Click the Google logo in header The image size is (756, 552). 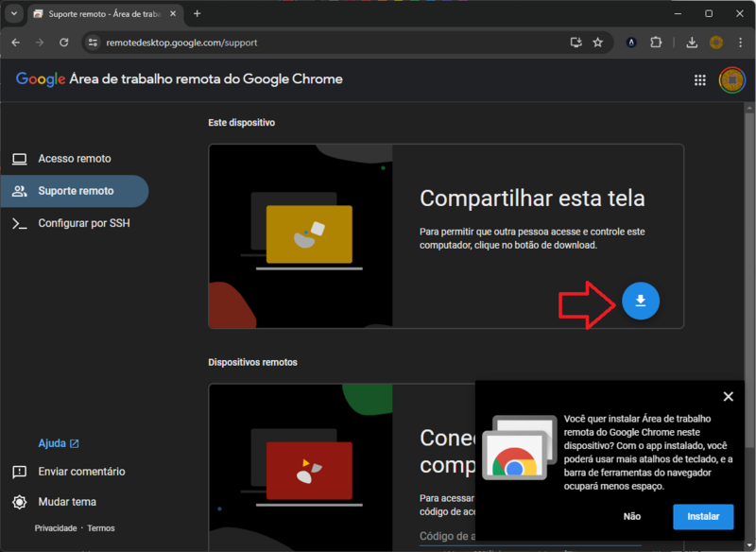pos(41,79)
